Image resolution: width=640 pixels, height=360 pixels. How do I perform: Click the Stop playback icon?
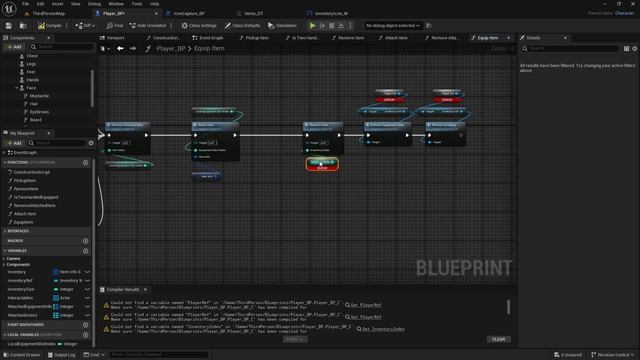[331, 25]
